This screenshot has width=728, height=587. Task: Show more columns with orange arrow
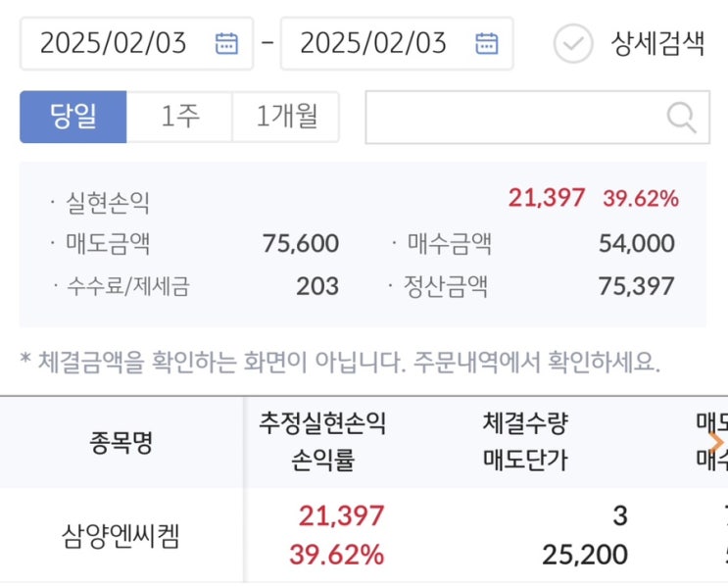[x=716, y=442]
